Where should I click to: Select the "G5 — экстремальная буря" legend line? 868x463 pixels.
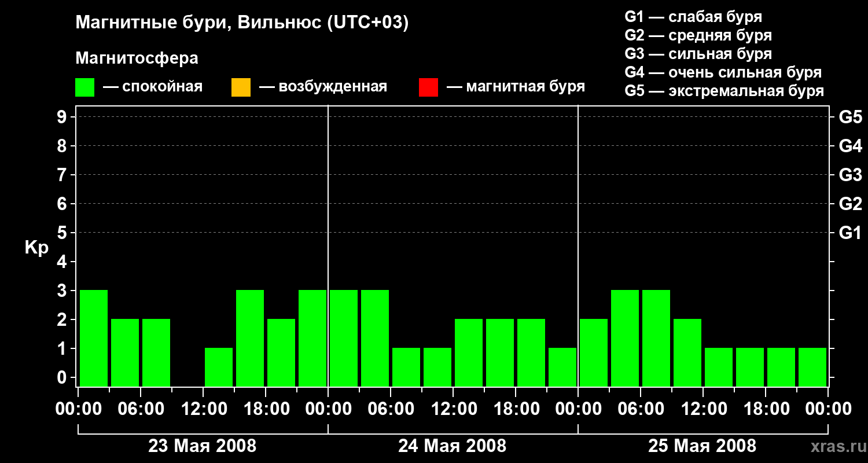tap(724, 91)
